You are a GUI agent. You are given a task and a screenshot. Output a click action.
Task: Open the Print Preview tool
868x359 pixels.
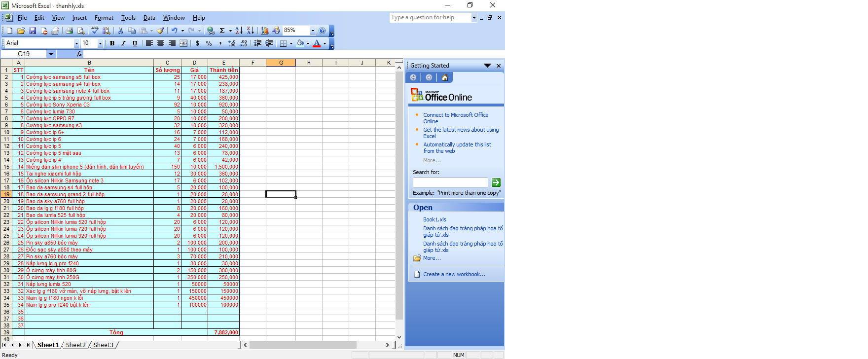click(x=81, y=31)
